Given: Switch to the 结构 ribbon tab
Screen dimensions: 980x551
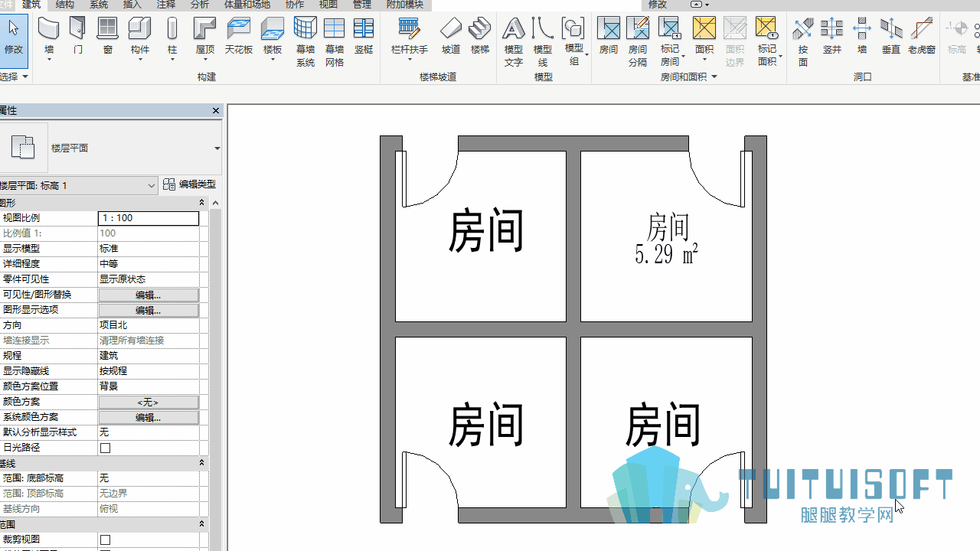Looking at the screenshot, I should coord(65,5).
